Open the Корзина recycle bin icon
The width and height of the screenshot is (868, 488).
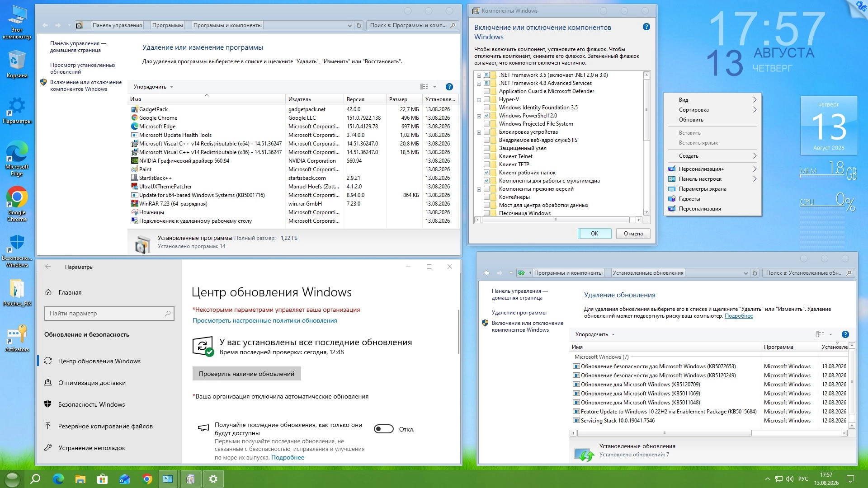click(x=17, y=64)
